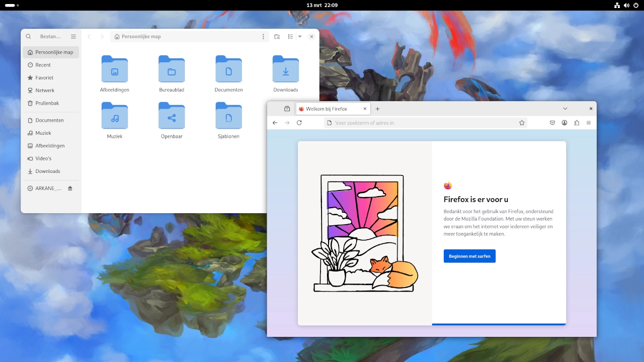Eject the ARKANE drive

tap(70, 188)
